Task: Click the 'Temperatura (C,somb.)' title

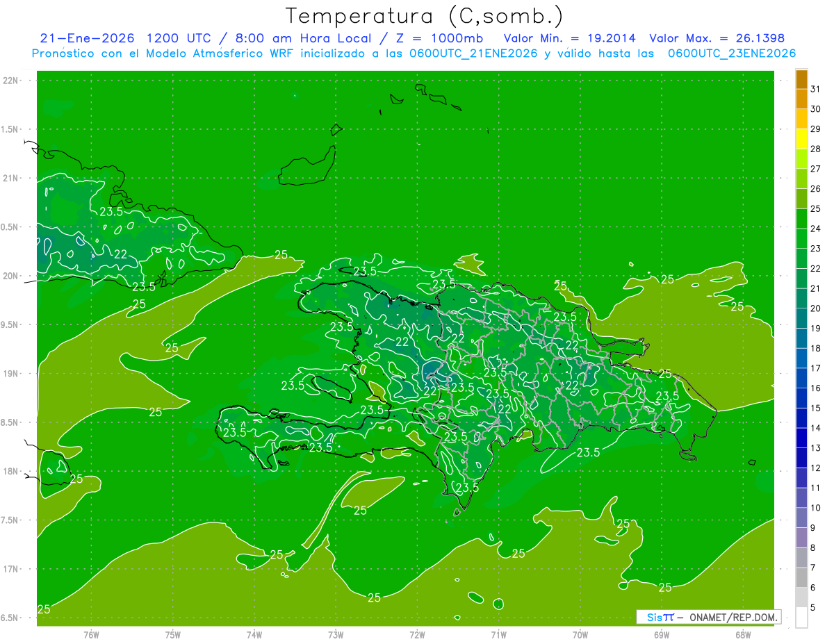Action: click(x=425, y=16)
